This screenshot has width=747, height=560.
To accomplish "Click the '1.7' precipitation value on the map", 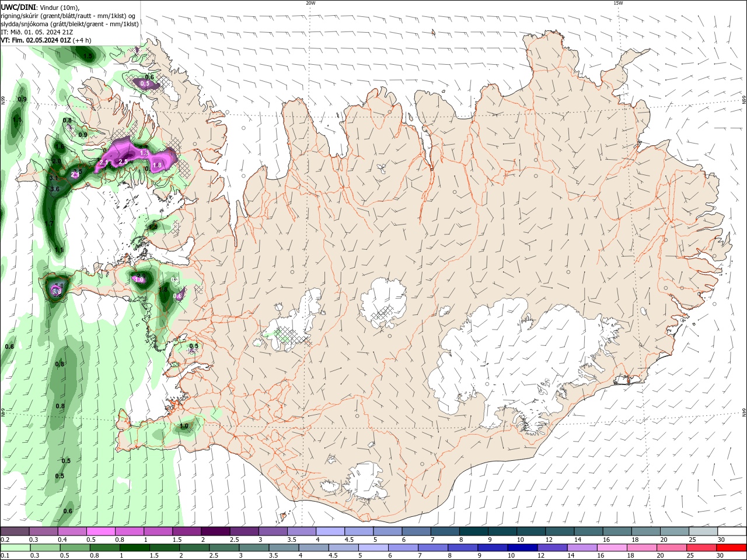I will pos(49,224).
